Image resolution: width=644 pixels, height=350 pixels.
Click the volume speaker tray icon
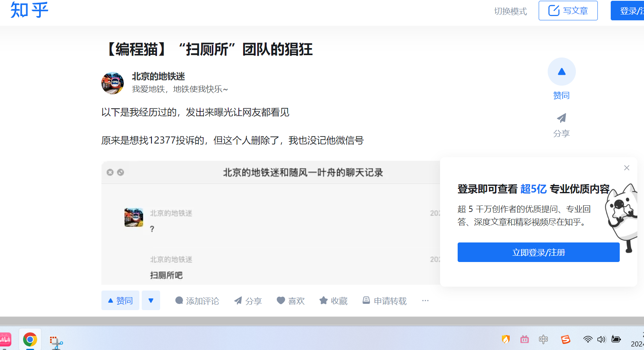tap(602, 339)
